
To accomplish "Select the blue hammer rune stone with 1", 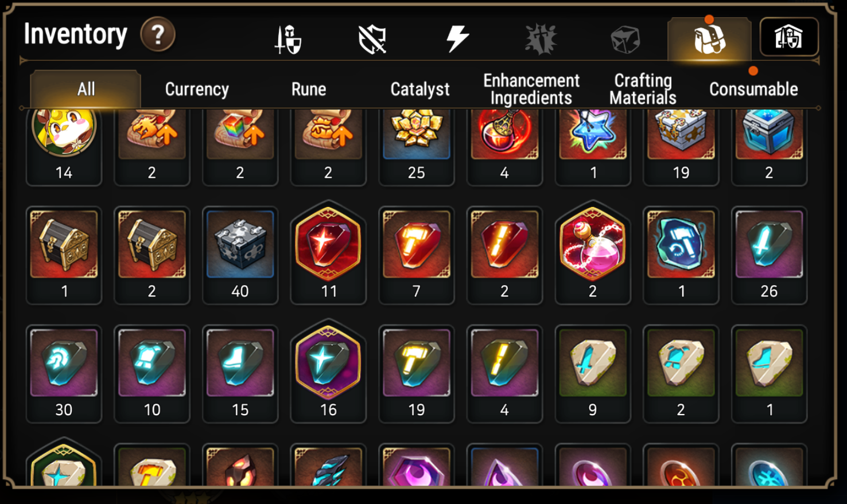I will [x=681, y=255].
